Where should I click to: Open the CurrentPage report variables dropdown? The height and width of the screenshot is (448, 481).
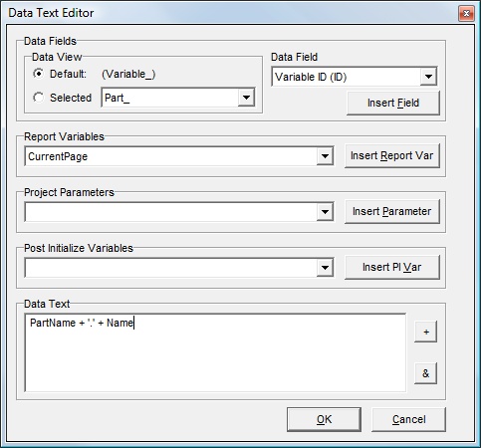point(325,156)
